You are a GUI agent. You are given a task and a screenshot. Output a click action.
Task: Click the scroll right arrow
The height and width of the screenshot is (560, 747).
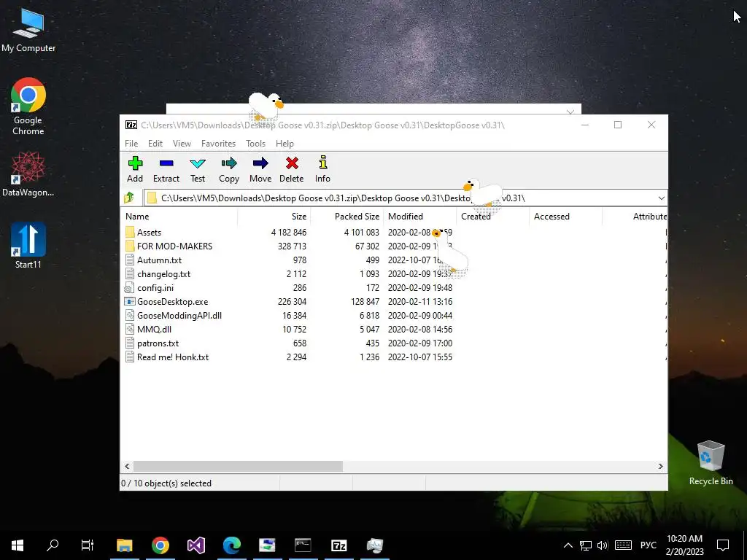pyautogui.click(x=660, y=466)
